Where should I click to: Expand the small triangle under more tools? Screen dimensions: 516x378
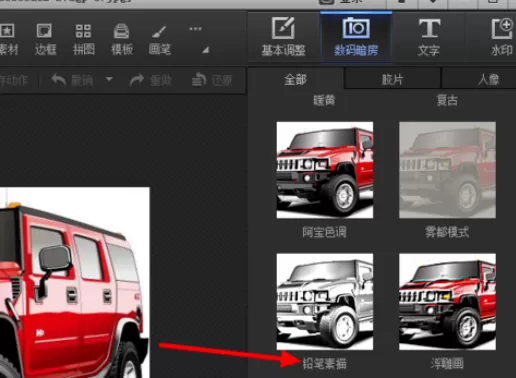(206, 50)
